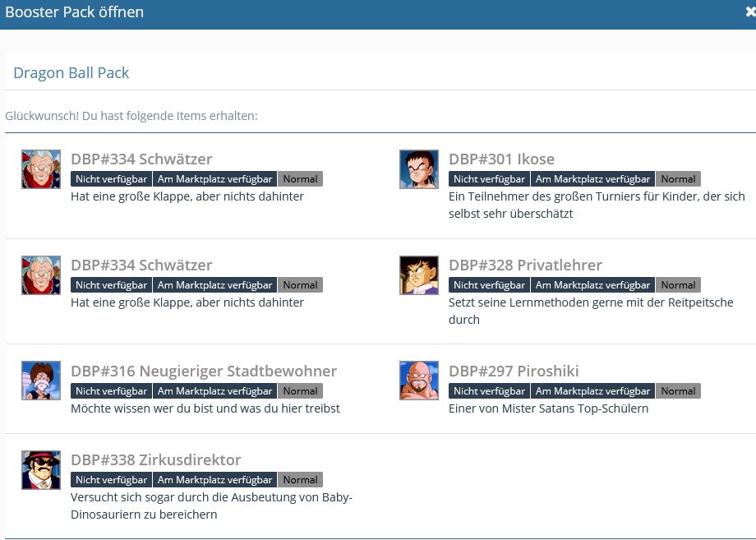The image size is (756, 540).
Task: Click the Dragon Ball Pack heading
Action: 71,73
